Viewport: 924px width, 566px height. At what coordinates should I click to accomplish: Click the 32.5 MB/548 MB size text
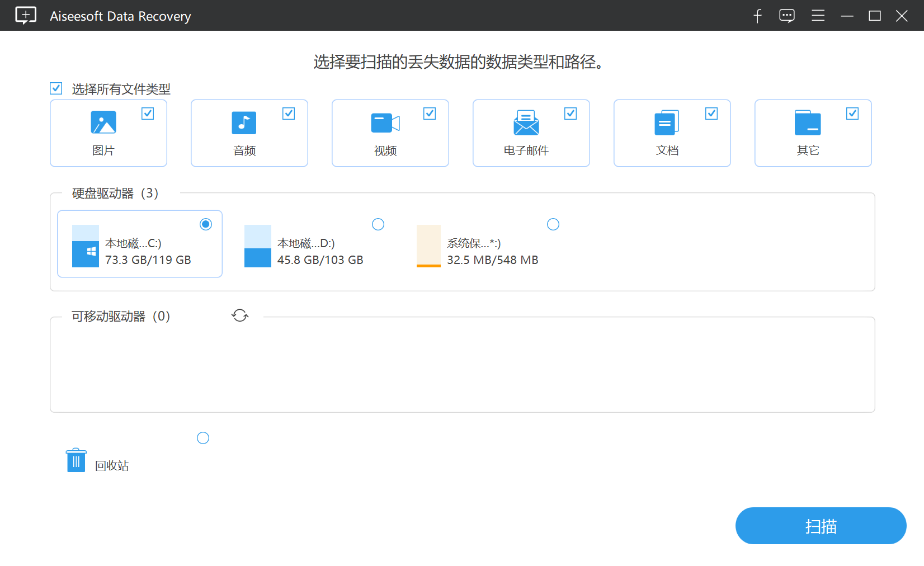[493, 260]
